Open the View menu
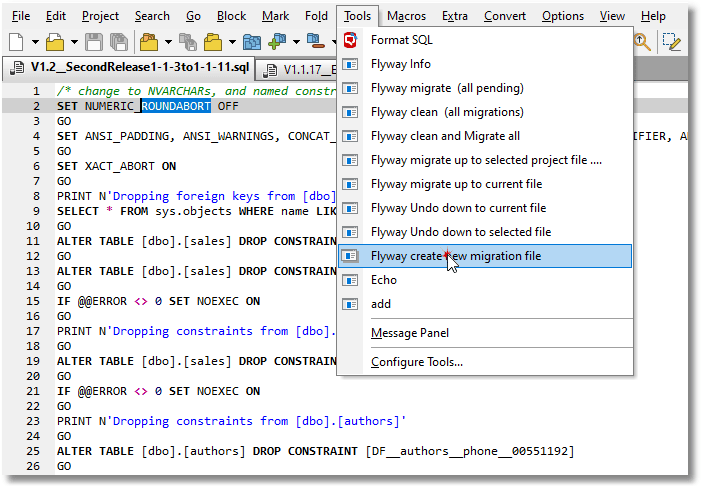The width and height of the screenshot is (702, 489). pos(612,16)
